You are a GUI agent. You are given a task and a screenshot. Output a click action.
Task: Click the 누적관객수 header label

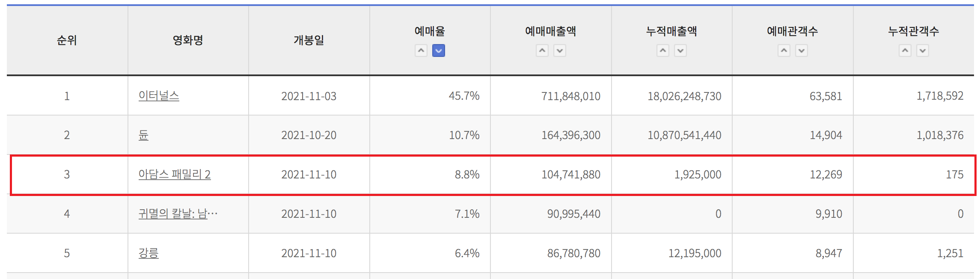coord(914,31)
